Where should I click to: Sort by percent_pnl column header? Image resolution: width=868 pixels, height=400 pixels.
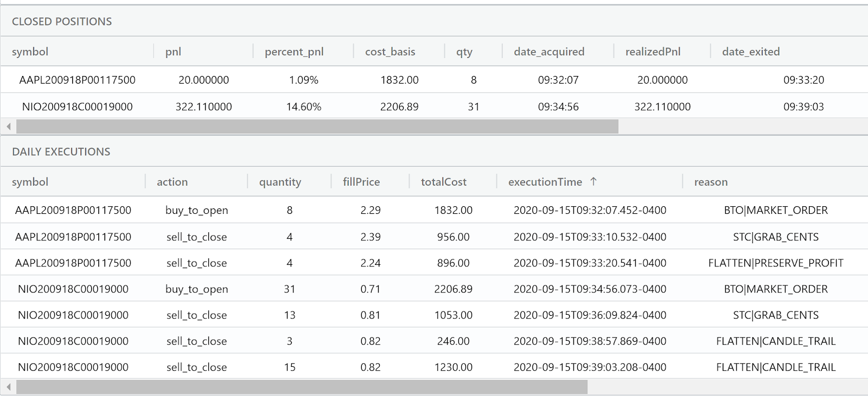click(294, 52)
